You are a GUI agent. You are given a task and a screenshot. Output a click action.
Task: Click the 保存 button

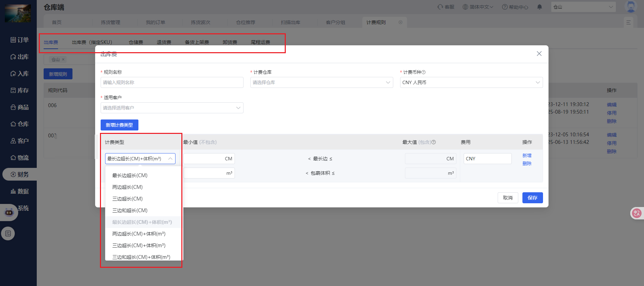(532, 198)
